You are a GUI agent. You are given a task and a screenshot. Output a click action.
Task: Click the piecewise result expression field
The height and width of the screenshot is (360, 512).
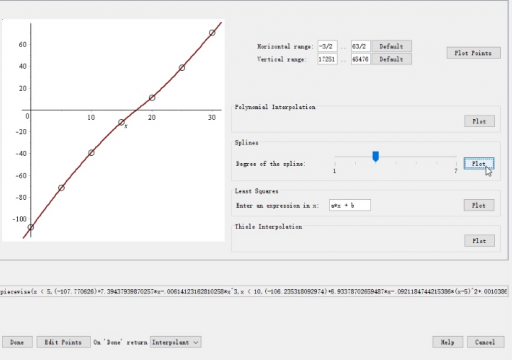254,291
